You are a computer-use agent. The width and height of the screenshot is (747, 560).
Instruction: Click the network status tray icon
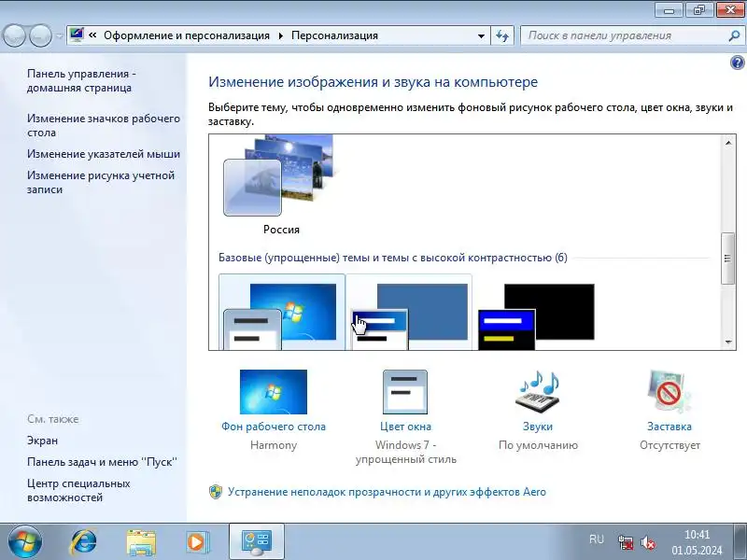[625, 542]
